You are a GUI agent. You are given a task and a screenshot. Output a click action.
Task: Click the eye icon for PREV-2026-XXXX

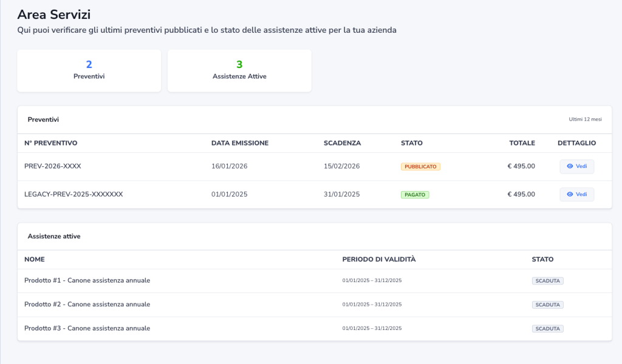570,166
